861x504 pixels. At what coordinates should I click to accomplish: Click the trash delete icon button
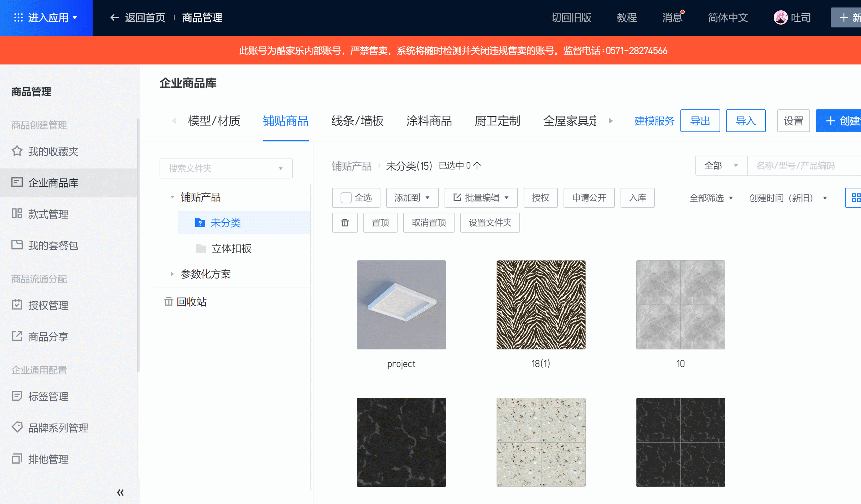[344, 223]
